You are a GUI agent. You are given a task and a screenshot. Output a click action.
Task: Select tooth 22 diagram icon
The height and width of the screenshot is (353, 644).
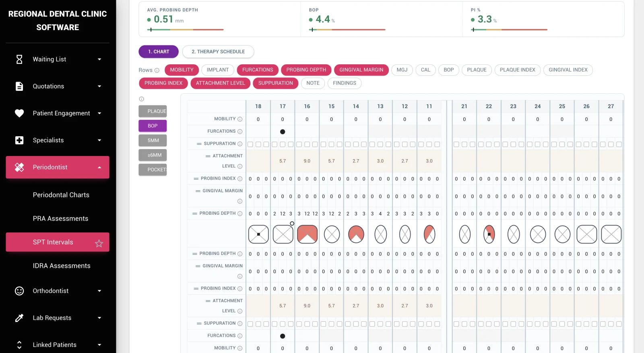[x=489, y=234]
